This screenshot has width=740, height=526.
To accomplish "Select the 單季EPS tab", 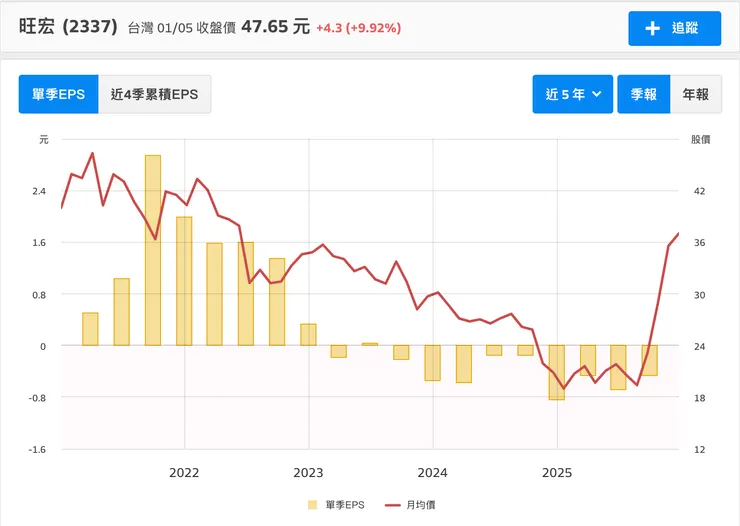I will pyautogui.click(x=59, y=94).
